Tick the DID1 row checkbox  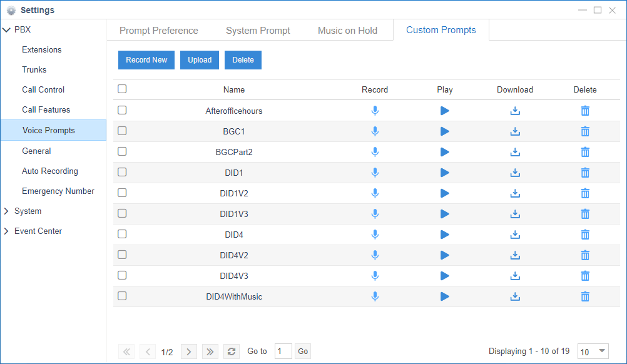pos(123,172)
